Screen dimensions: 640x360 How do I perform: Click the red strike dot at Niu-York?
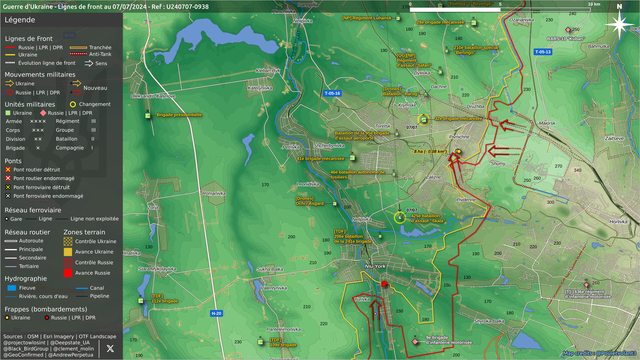point(384,284)
